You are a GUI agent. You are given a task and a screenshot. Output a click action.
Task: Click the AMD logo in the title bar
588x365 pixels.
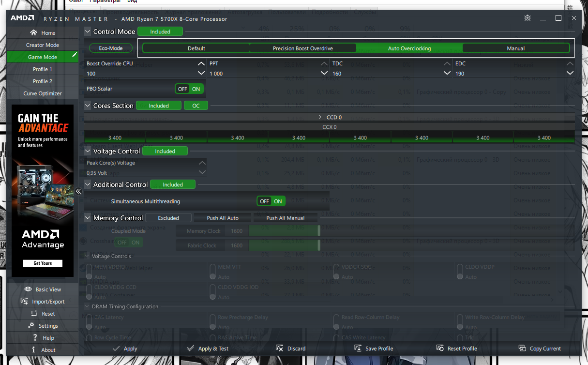click(22, 18)
